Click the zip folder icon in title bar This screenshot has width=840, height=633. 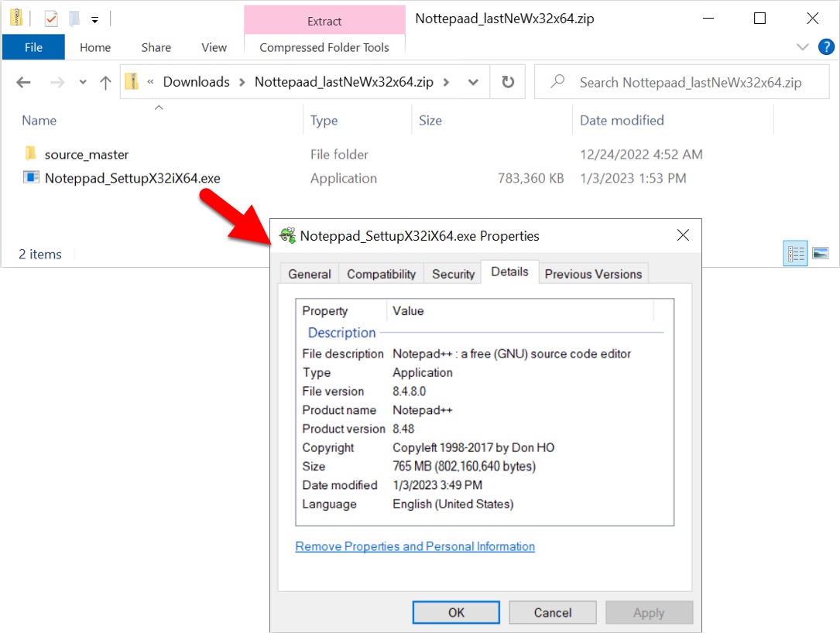tap(16, 18)
